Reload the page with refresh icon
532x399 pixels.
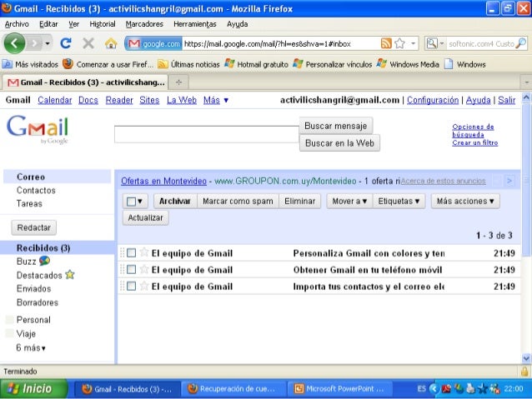tap(66, 43)
